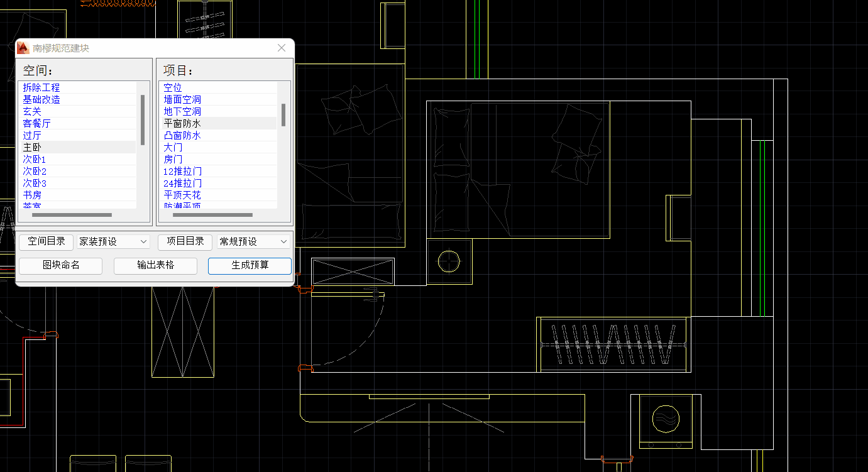868x472 pixels.
Task: Expand the 常规预设 dropdown
Action: tap(253, 241)
